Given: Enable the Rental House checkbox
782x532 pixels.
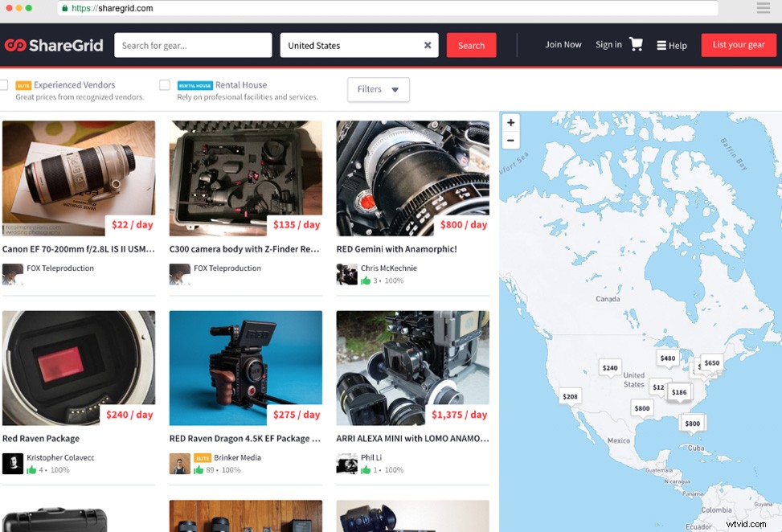Looking at the screenshot, I should 165,84.
